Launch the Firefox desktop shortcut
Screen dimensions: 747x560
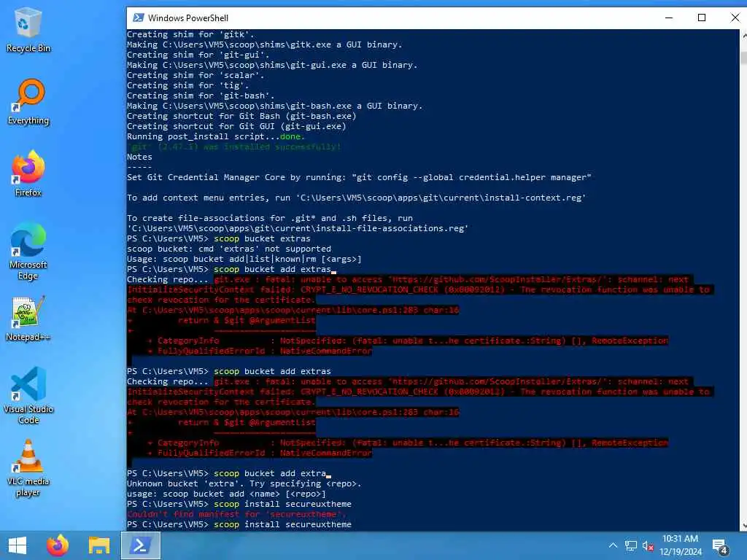tap(28, 174)
